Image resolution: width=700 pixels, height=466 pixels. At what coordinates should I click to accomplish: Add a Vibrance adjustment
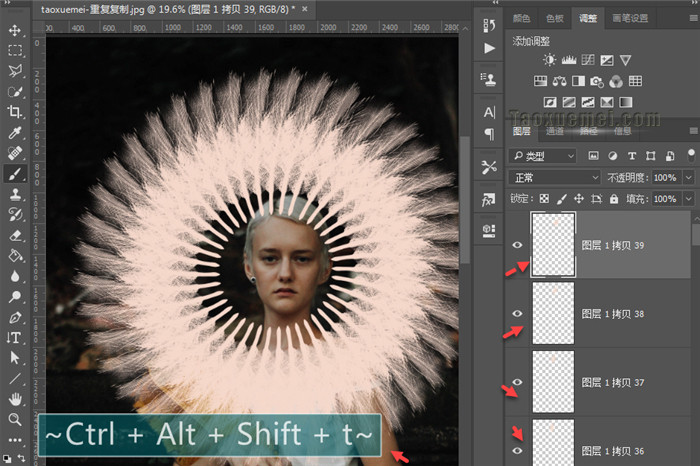click(x=625, y=60)
